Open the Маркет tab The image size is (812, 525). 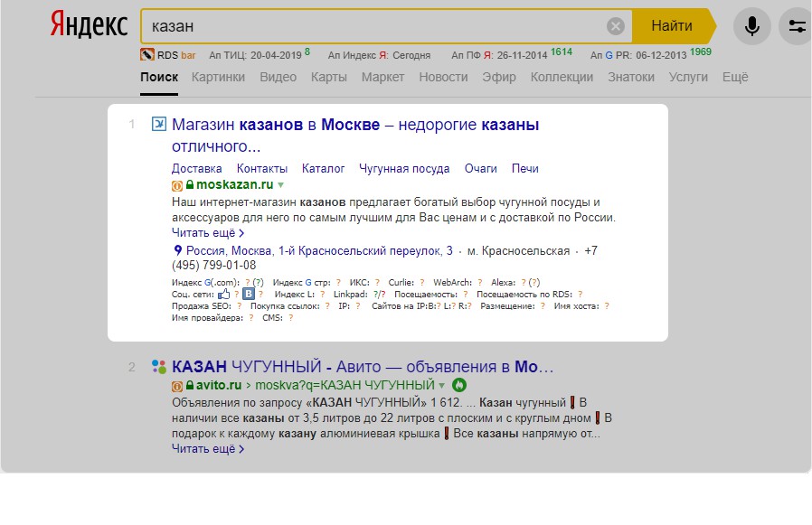382,77
